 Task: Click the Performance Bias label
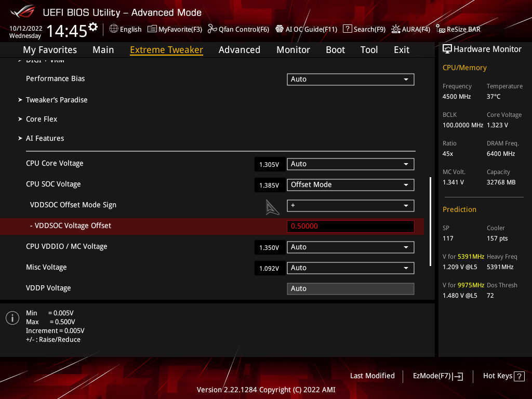55,79
